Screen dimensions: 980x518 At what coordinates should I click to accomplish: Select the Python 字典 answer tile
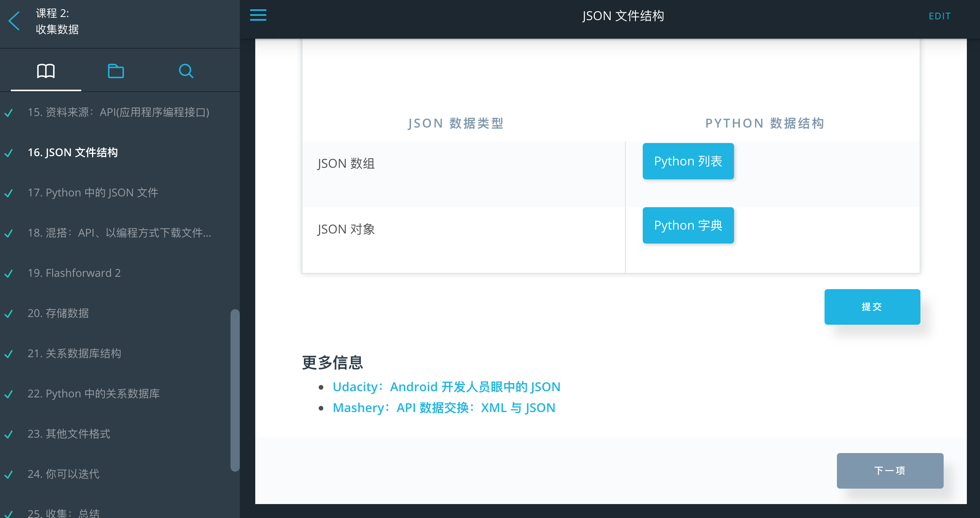click(688, 225)
